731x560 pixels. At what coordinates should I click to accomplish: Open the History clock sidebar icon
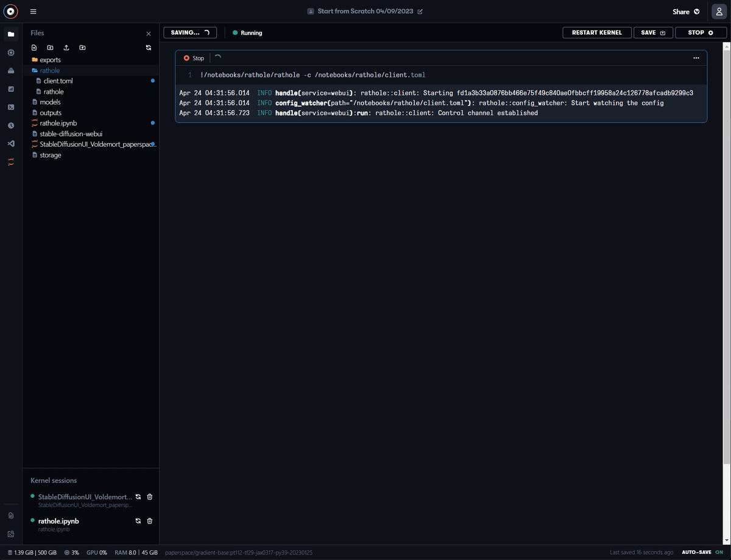point(11,125)
